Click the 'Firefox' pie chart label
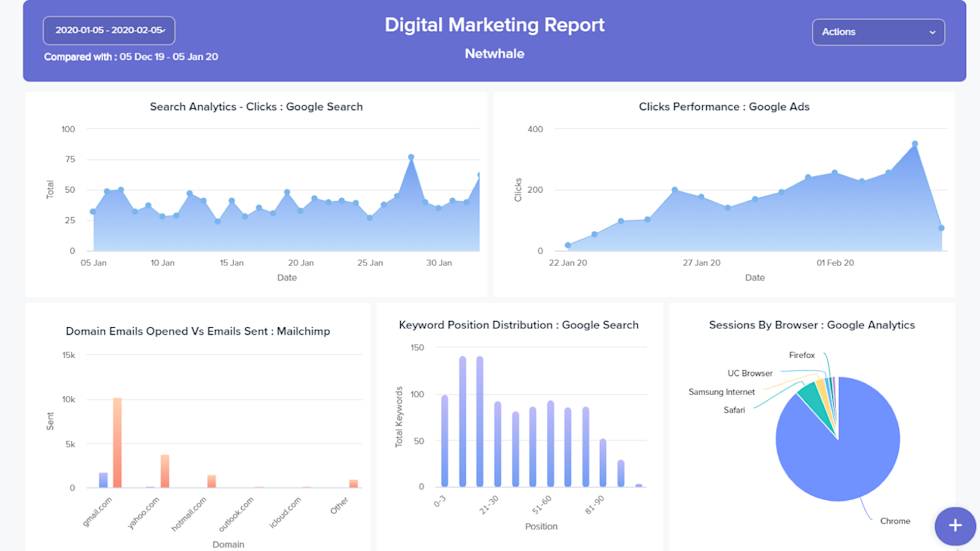This screenshot has width=980, height=551. 802,355
